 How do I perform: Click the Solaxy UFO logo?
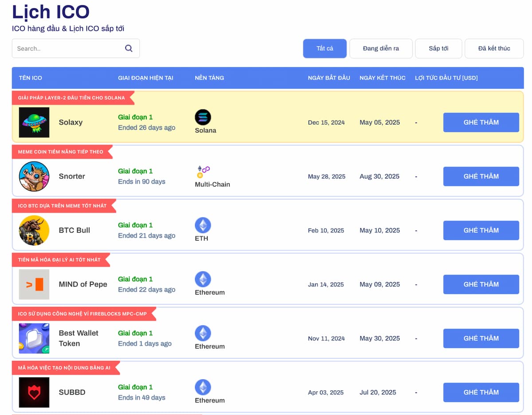click(x=34, y=122)
